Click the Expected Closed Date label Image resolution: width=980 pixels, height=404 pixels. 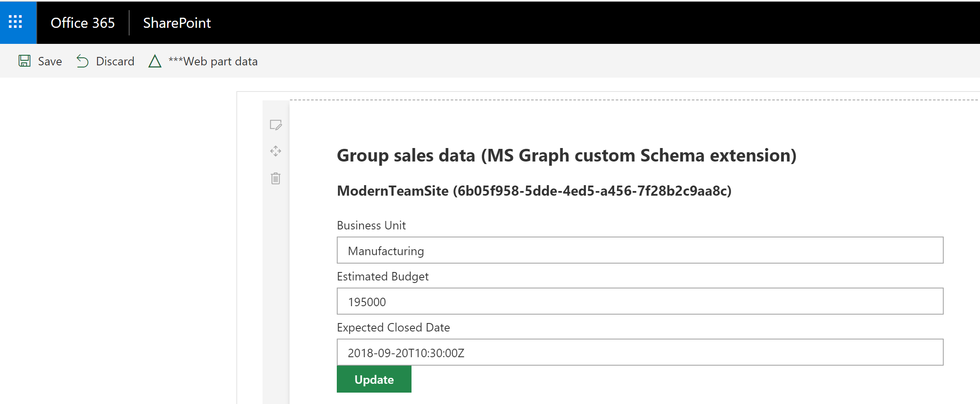click(x=393, y=328)
